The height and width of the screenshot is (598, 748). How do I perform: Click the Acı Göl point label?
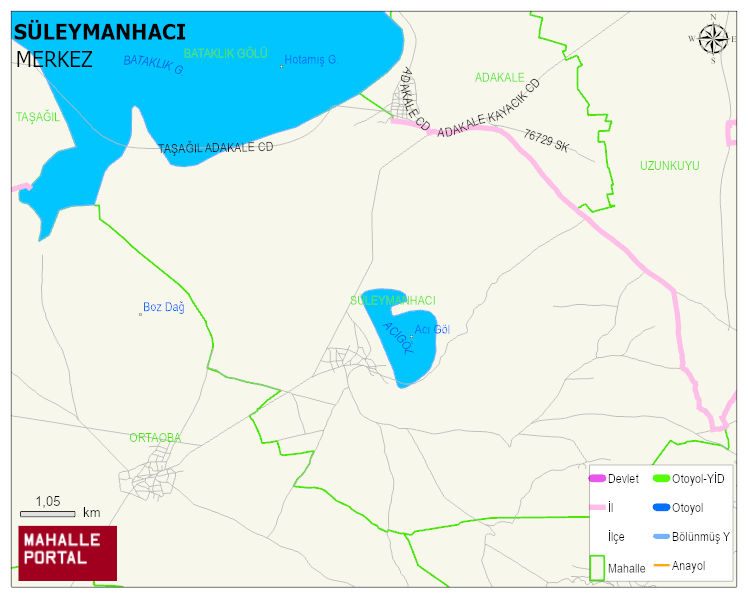pos(432,330)
